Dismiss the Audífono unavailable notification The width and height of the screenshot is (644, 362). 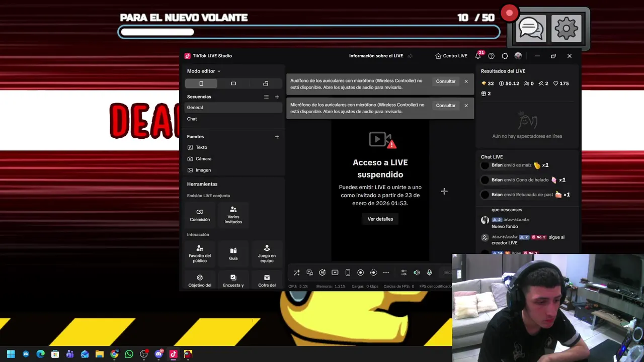pos(466,81)
